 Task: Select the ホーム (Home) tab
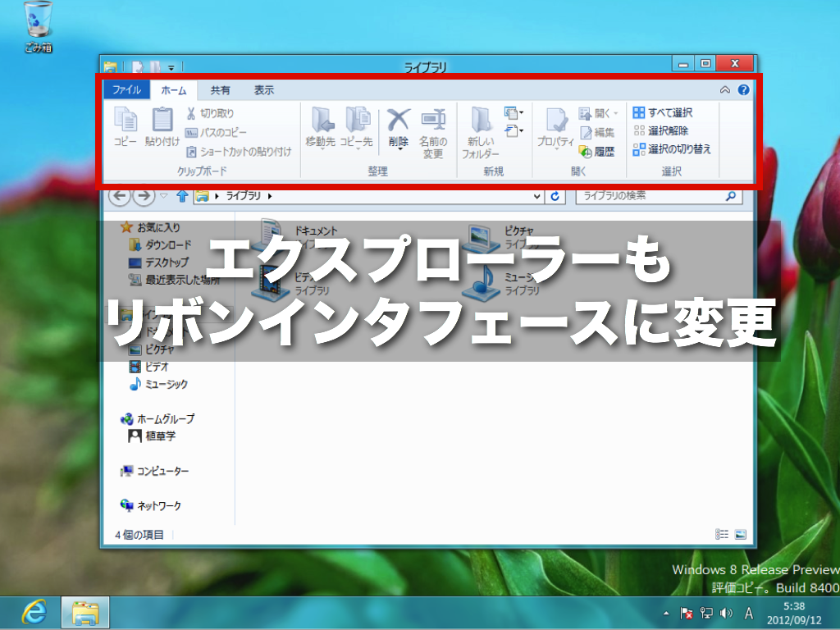(174, 90)
